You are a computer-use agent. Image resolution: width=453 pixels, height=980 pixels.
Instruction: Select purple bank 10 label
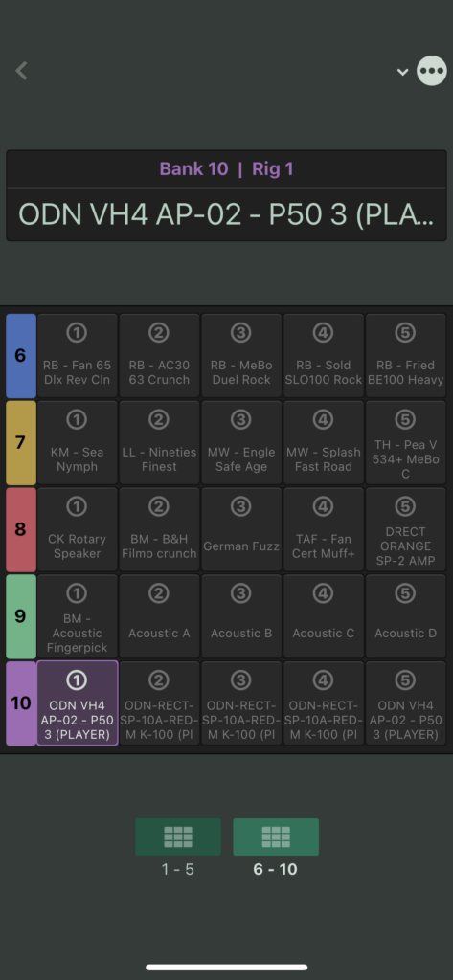[x=21, y=703]
